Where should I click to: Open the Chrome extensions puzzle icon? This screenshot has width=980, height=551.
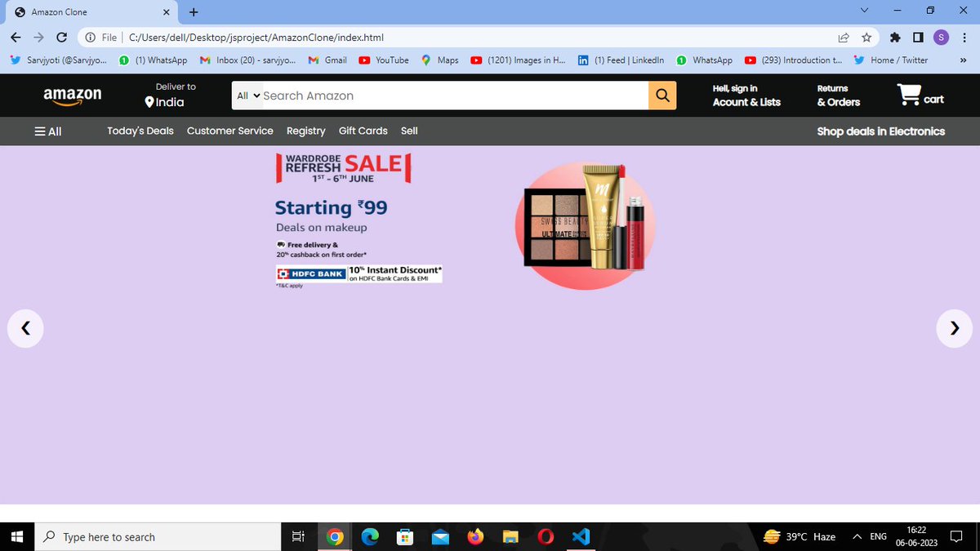click(x=895, y=38)
